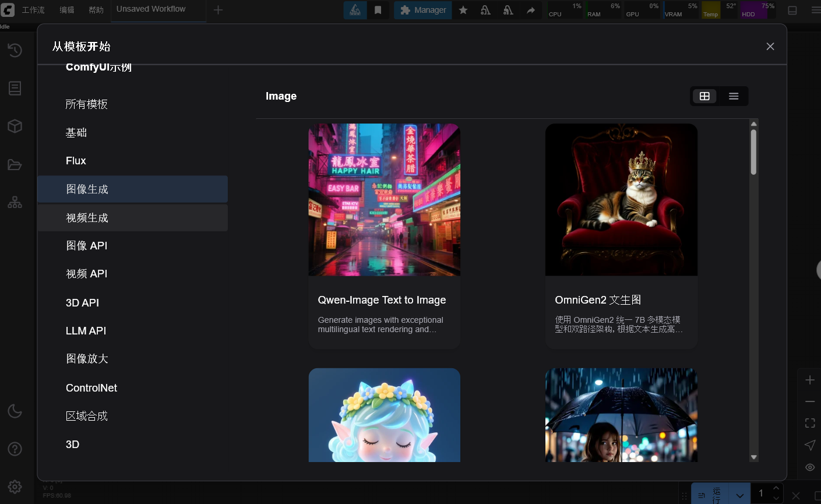
Task: Increase the batch count stepper
Action: pos(776,488)
